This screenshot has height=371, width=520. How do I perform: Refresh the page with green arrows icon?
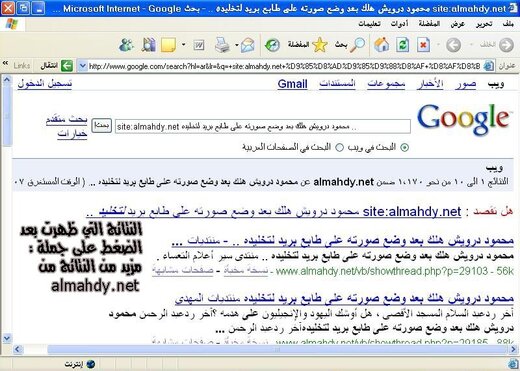(402, 45)
